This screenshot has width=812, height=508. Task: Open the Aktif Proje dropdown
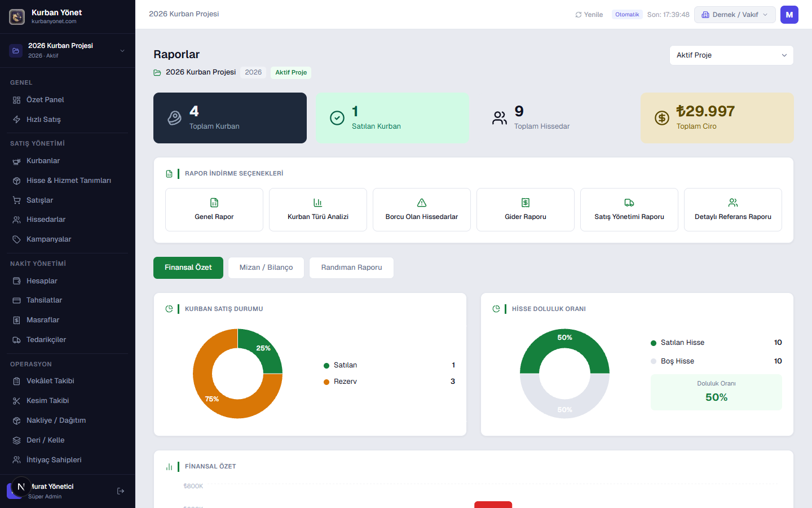click(731, 55)
